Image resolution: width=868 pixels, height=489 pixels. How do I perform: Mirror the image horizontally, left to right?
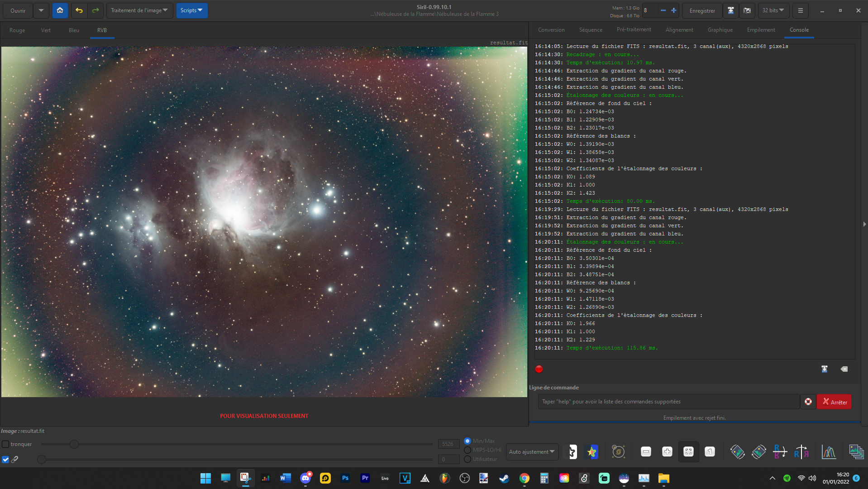[x=801, y=452]
